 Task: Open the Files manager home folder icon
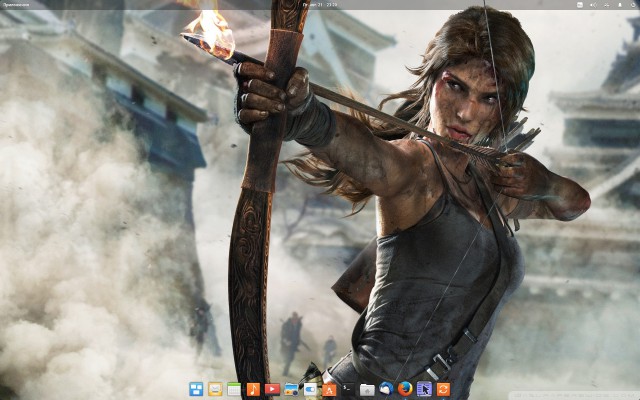click(x=367, y=389)
